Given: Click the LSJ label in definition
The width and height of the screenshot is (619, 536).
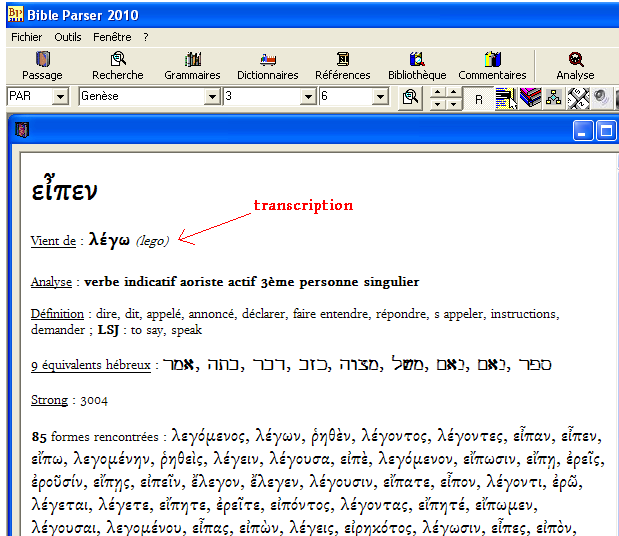Looking at the screenshot, I should pyautogui.click(x=108, y=330).
